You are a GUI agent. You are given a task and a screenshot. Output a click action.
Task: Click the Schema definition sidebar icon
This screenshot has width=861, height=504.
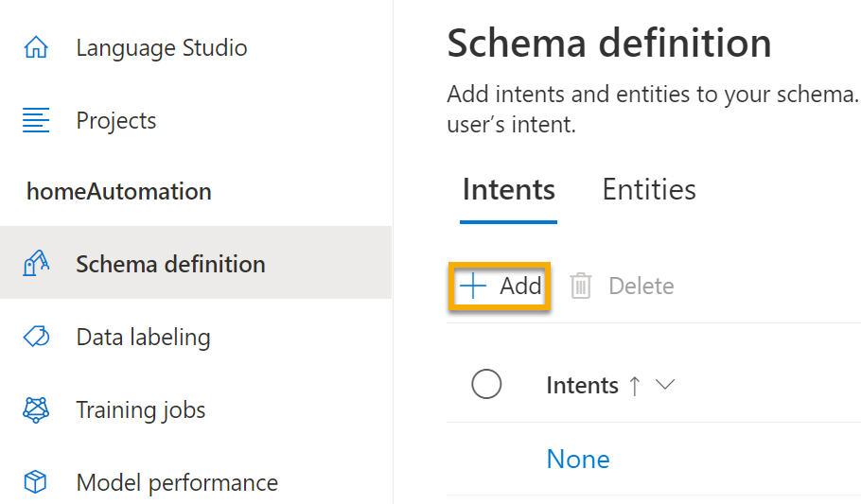tap(36, 264)
